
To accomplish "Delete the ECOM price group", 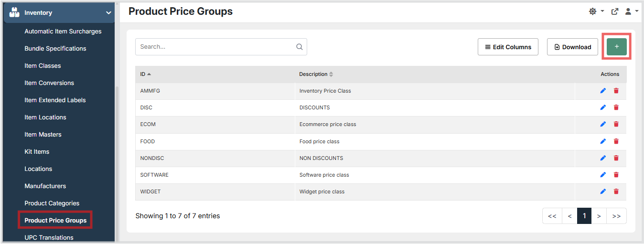I will point(616,124).
